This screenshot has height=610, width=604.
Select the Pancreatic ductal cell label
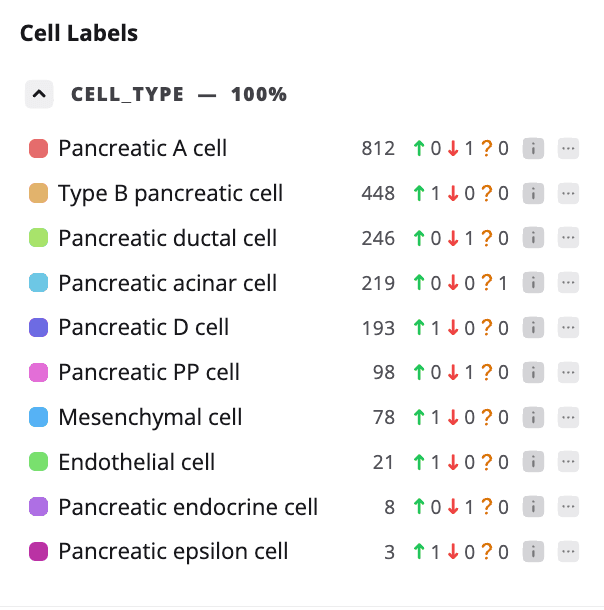click(167, 239)
